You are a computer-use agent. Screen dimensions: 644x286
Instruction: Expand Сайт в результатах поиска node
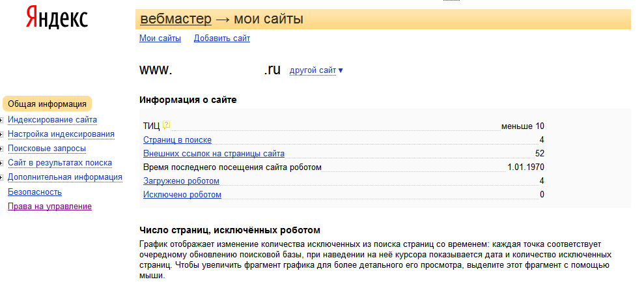(x=2, y=164)
